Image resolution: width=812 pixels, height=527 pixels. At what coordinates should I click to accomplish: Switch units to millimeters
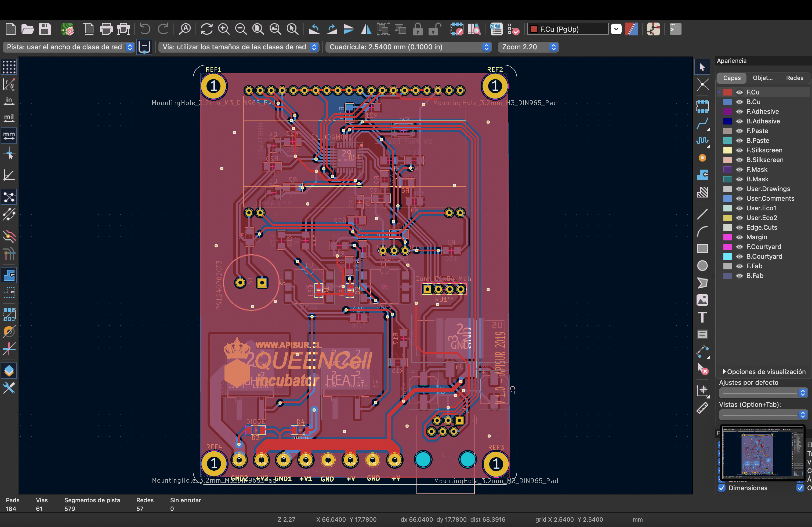(x=9, y=135)
